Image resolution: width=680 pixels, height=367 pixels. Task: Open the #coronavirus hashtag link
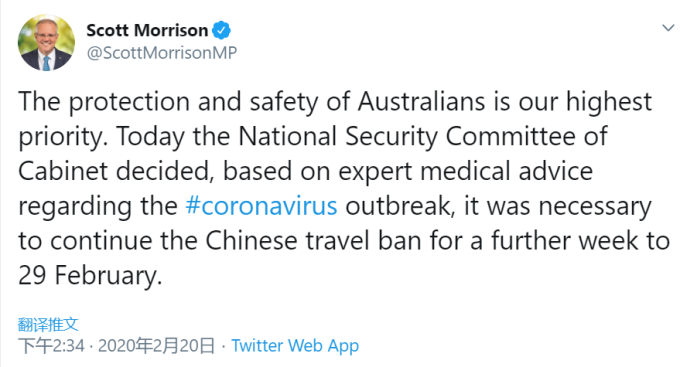click(x=261, y=206)
